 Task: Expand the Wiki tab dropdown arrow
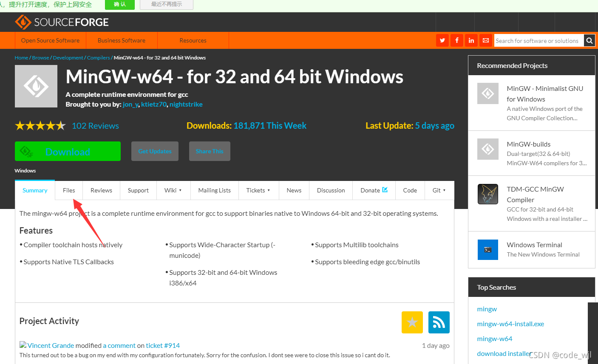180,190
